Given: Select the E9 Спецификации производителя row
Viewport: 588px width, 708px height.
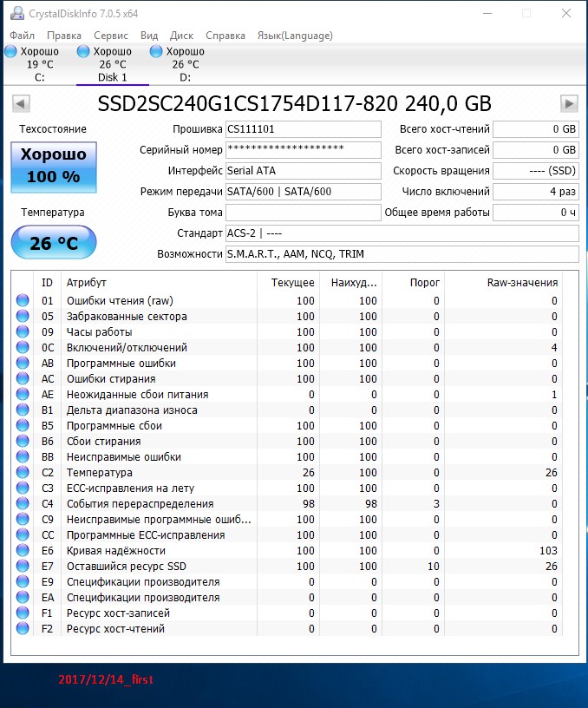Looking at the screenshot, I should coord(287,581).
